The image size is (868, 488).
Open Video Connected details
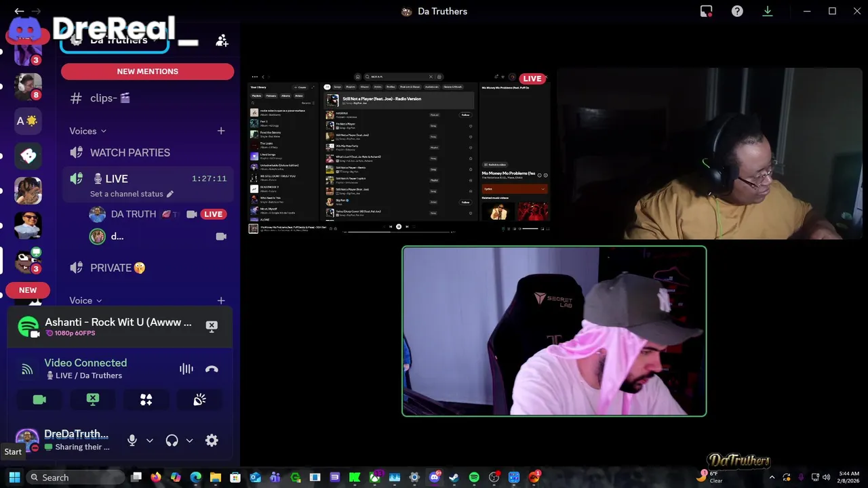click(x=85, y=363)
